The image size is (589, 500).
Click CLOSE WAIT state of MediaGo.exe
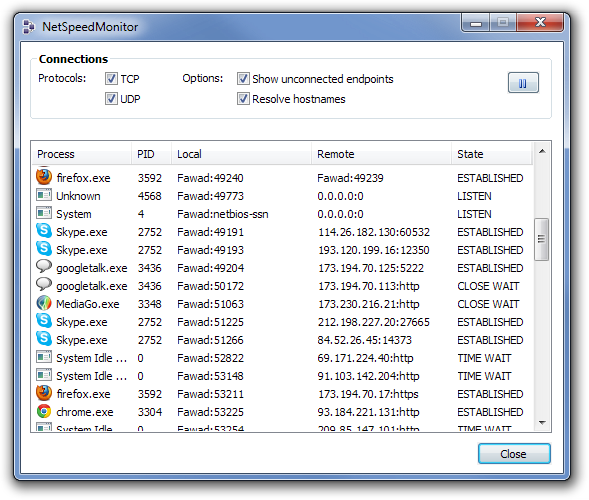click(488, 304)
